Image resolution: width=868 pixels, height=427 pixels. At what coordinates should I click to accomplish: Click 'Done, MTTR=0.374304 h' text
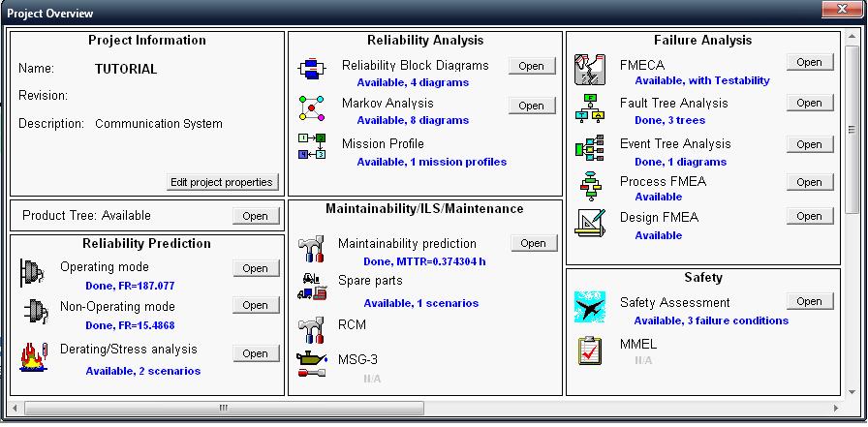click(x=424, y=261)
